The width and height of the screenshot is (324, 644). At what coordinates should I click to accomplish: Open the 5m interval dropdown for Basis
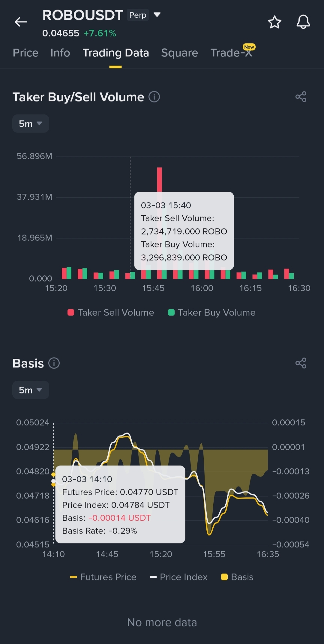pos(31,390)
